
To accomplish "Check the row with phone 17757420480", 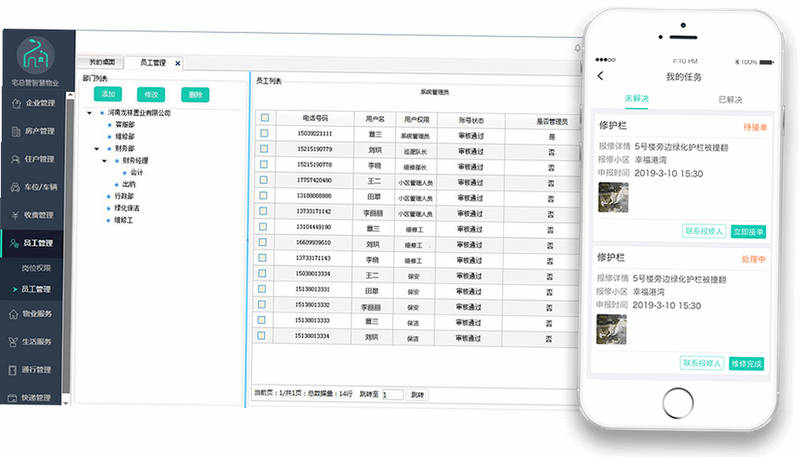I will click(x=263, y=180).
